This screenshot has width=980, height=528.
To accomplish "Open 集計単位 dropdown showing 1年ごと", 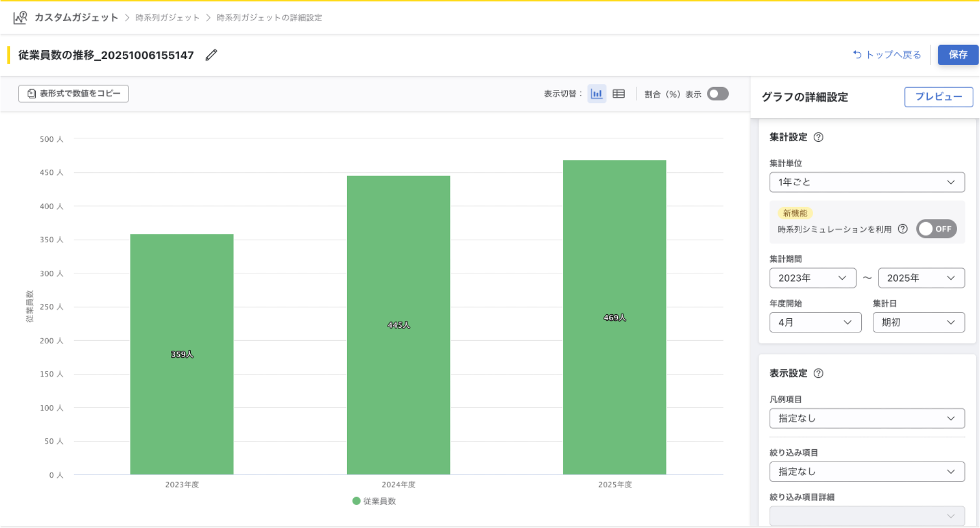I will pos(867,182).
